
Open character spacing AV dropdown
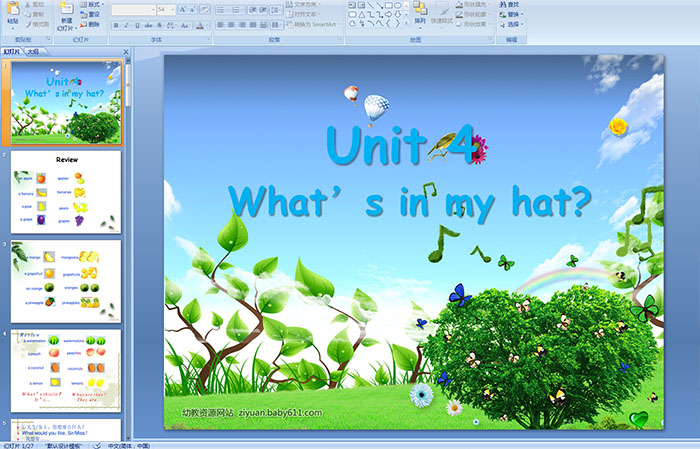(x=171, y=25)
